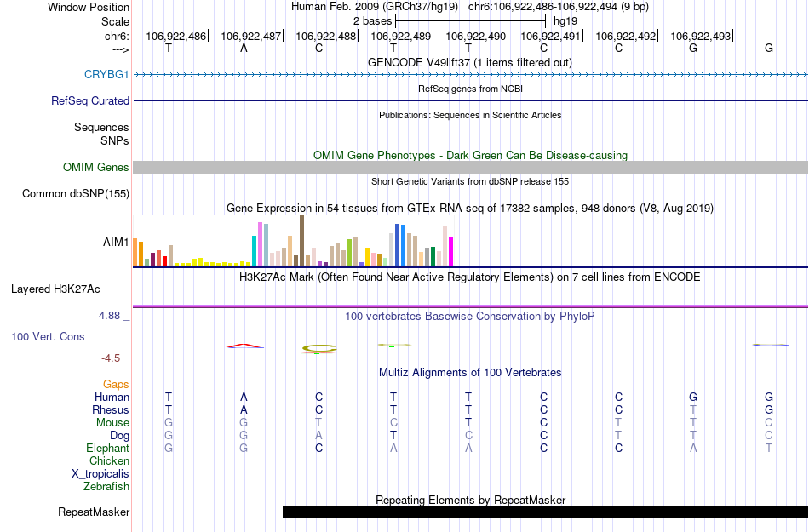Image resolution: width=809 pixels, height=532 pixels.
Task: Click 'RefSeq genes from NCBI' title
Action: [x=470, y=89]
